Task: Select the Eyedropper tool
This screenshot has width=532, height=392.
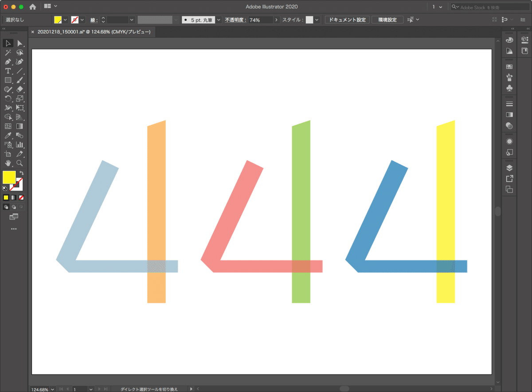Action: 8,135
